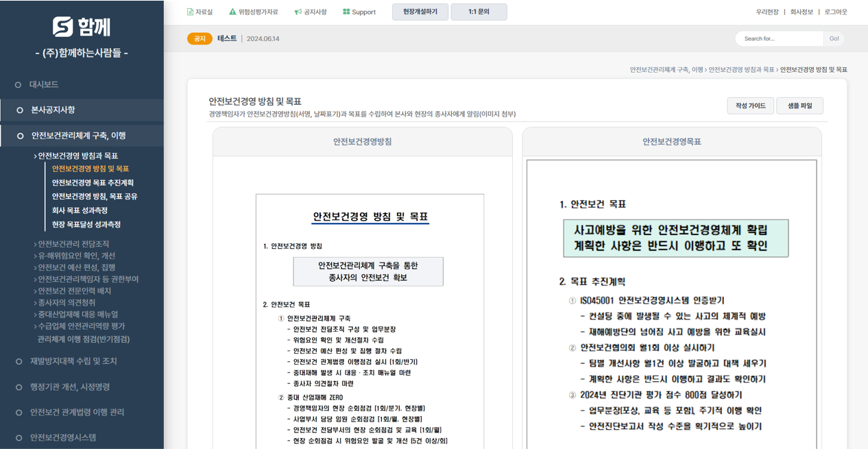This screenshot has width=868, height=449.
Task: Select 안전보건 목표 추진계획 submenu item
Action: tap(93, 183)
